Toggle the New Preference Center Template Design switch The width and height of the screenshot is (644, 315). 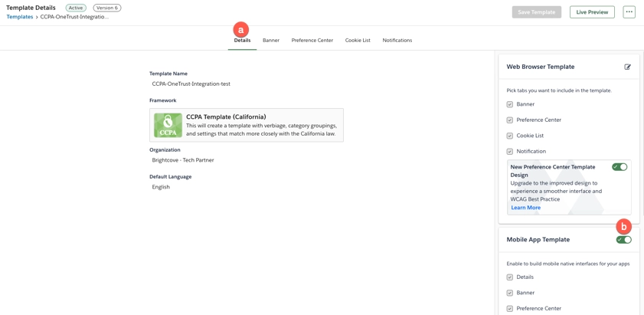tap(619, 167)
